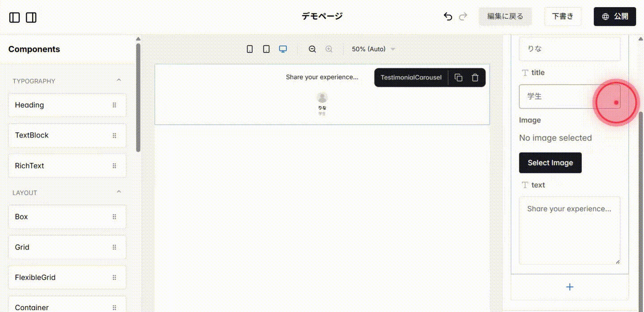This screenshot has width=644, height=312.
Task: Click the zoom out magnifier icon
Action: pos(312,49)
